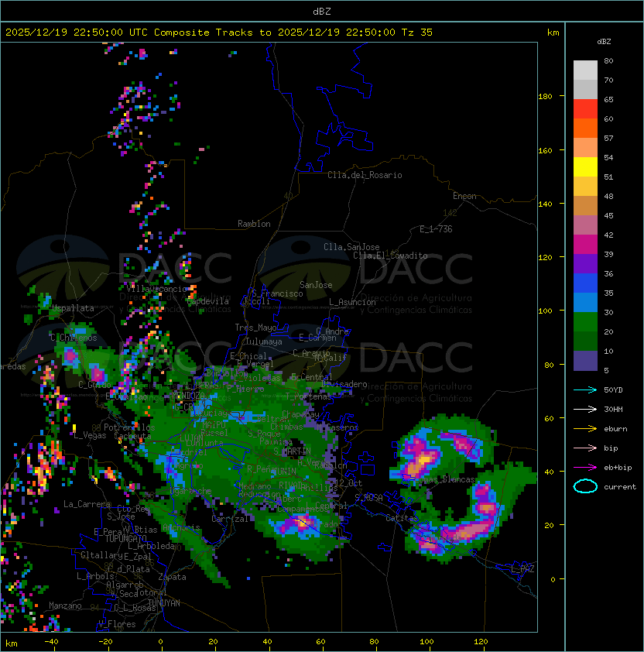Click the 'Tres_Mayo' map label
Screen dimensions: 644x652
255,328
